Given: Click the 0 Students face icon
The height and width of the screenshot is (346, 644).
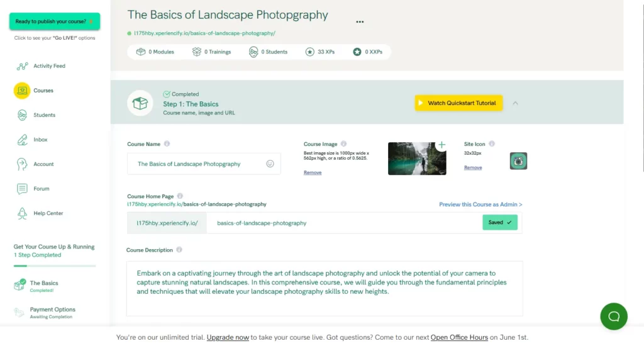Looking at the screenshot, I should [253, 52].
